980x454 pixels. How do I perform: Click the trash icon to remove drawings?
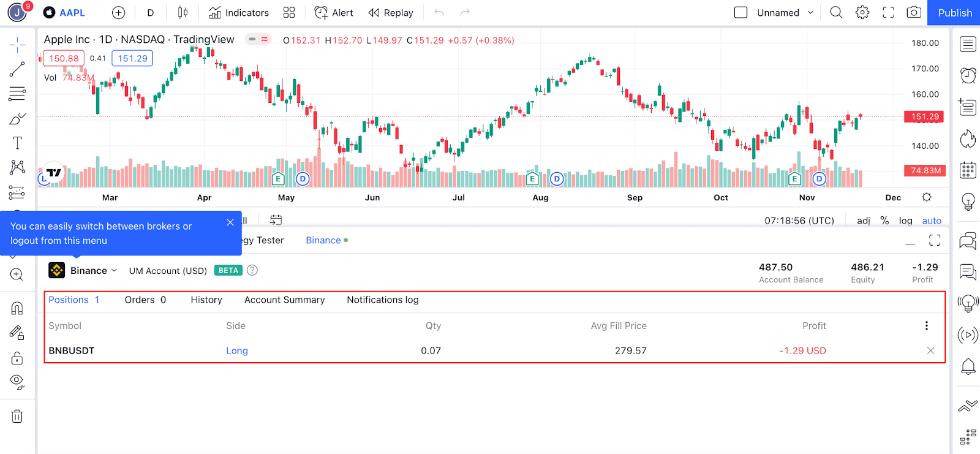pos(17,417)
